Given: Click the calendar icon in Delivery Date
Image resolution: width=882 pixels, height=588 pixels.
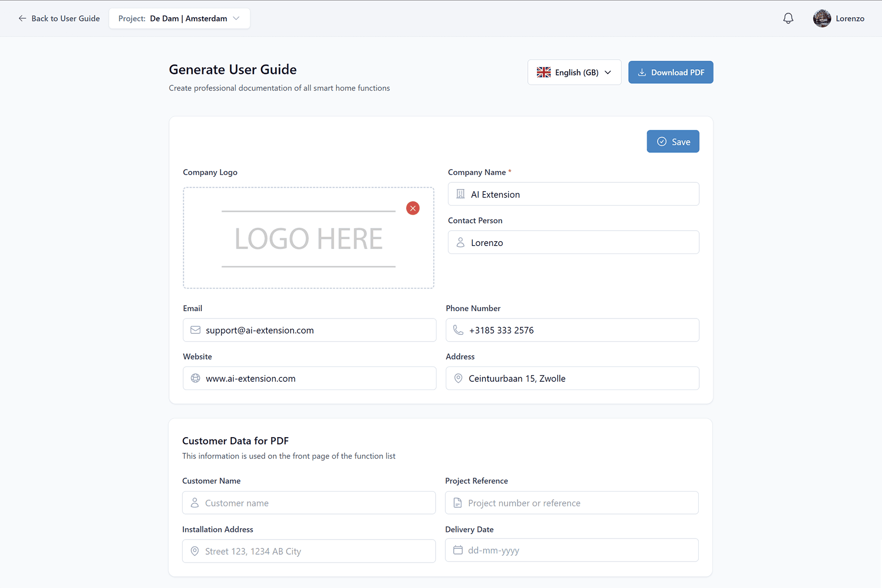Looking at the screenshot, I should (x=458, y=550).
